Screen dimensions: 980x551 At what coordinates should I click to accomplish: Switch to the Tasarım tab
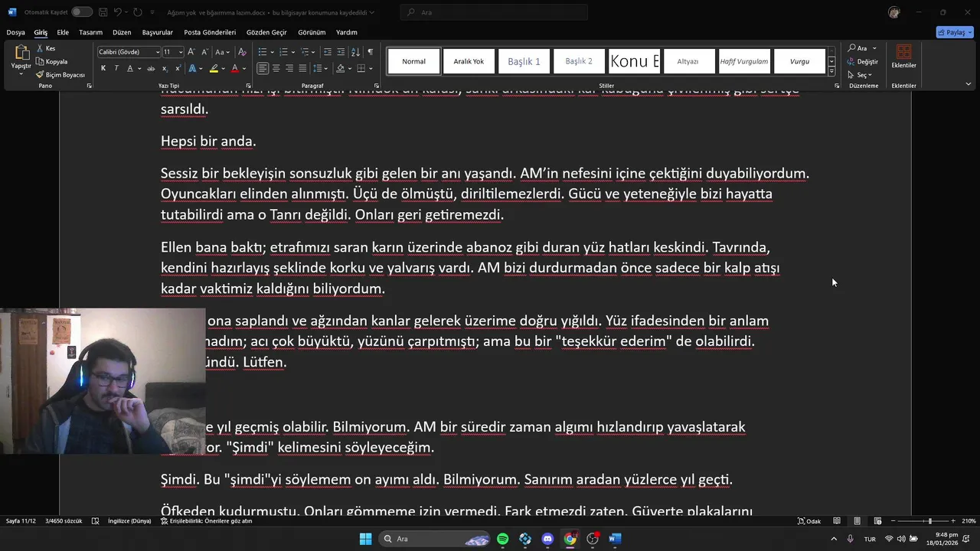90,32
